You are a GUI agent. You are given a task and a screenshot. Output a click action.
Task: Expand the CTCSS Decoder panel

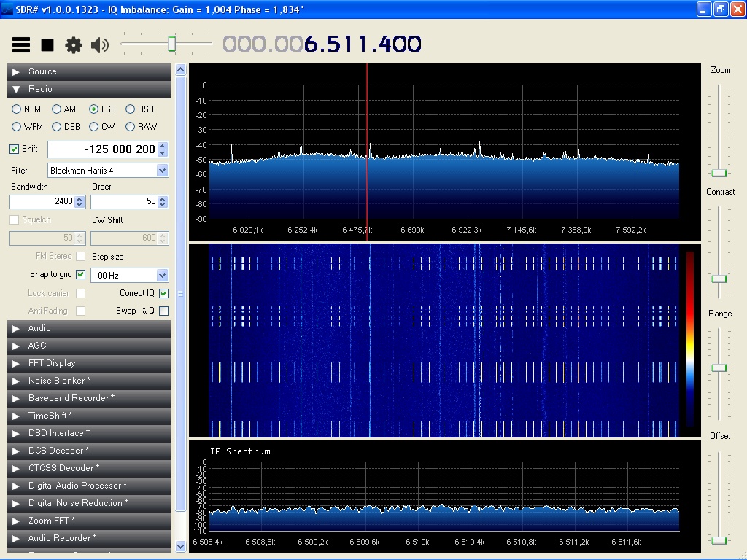pyautogui.click(x=88, y=468)
